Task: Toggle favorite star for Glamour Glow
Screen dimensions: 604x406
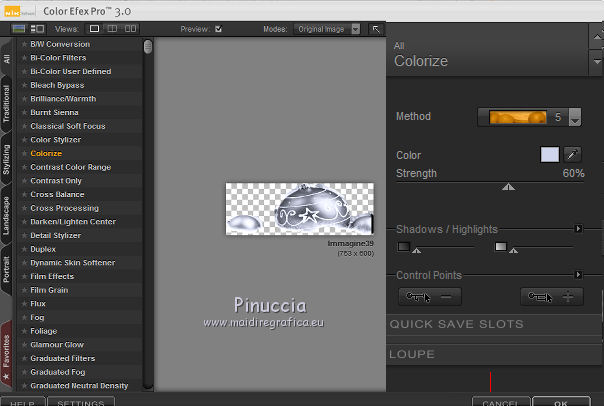Action: click(24, 345)
